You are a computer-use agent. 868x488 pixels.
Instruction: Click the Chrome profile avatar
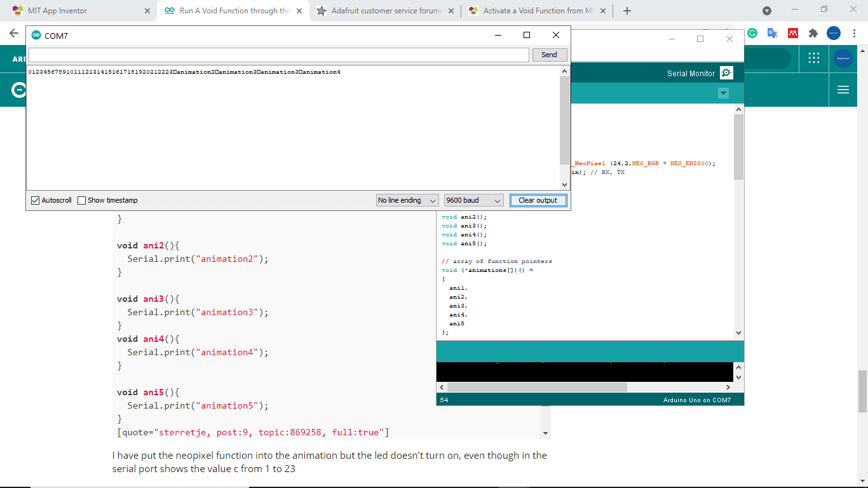click(x=832, y=32)
